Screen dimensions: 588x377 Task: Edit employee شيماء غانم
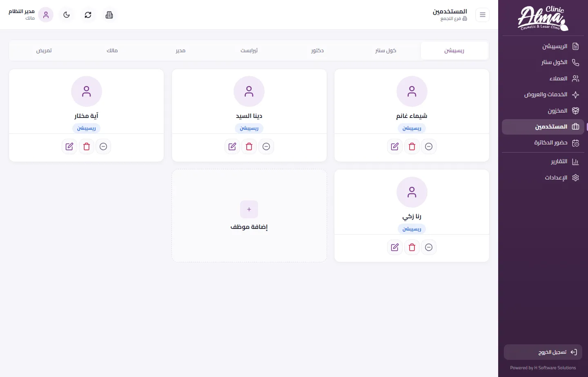pyautogui.click(x=395, y=146)
